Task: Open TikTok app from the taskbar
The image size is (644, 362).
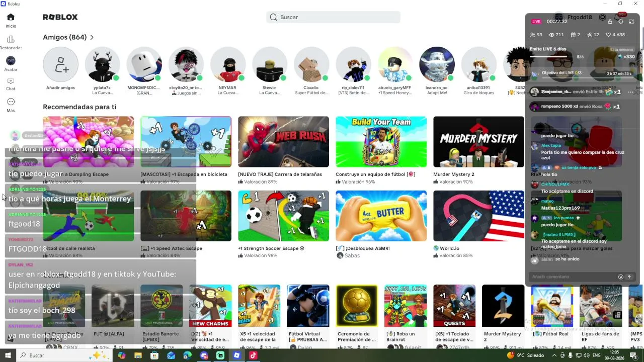Action: pyautogui.click(x=253, y=355)
